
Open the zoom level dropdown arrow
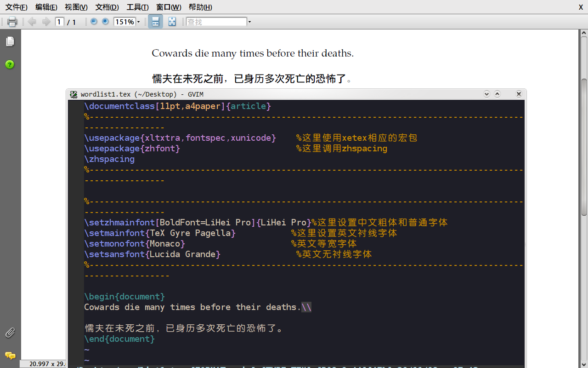tap(138, 22)
